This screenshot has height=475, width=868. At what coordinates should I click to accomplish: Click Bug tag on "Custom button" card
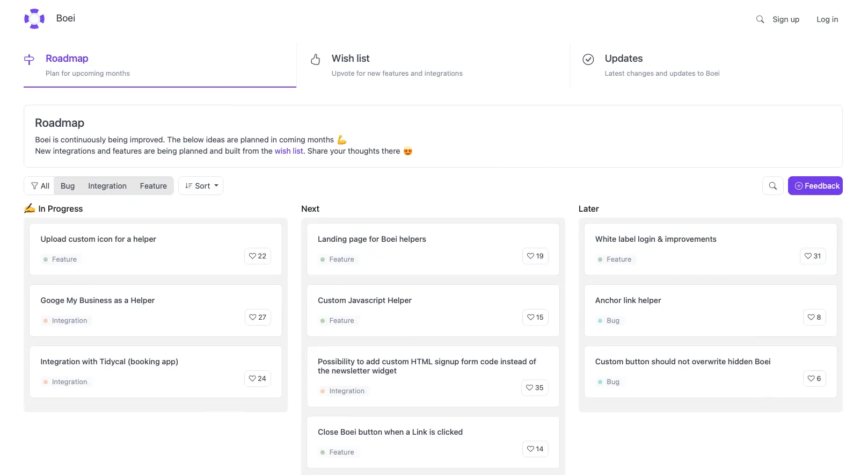tap(609, 382)
